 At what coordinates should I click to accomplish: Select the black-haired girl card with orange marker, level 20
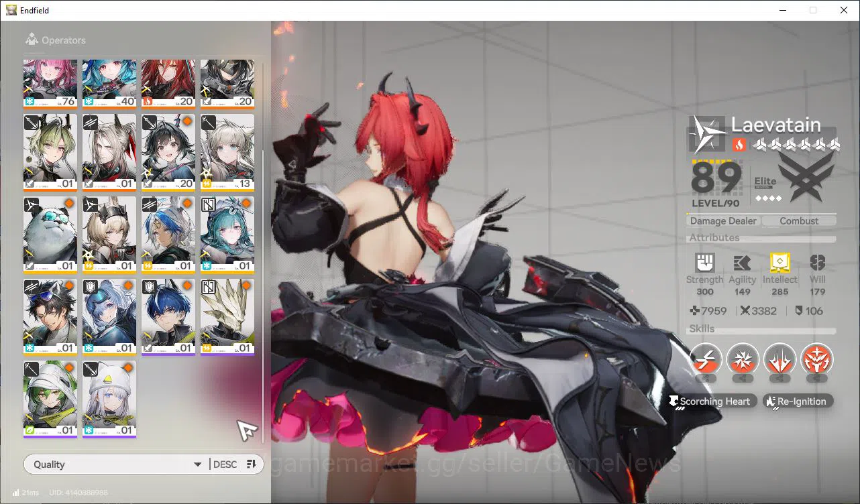tap(168, 152)
